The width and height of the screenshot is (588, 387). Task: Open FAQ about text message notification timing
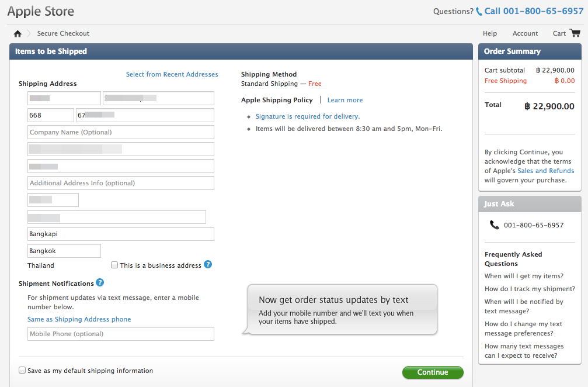(x=524, y=306)
